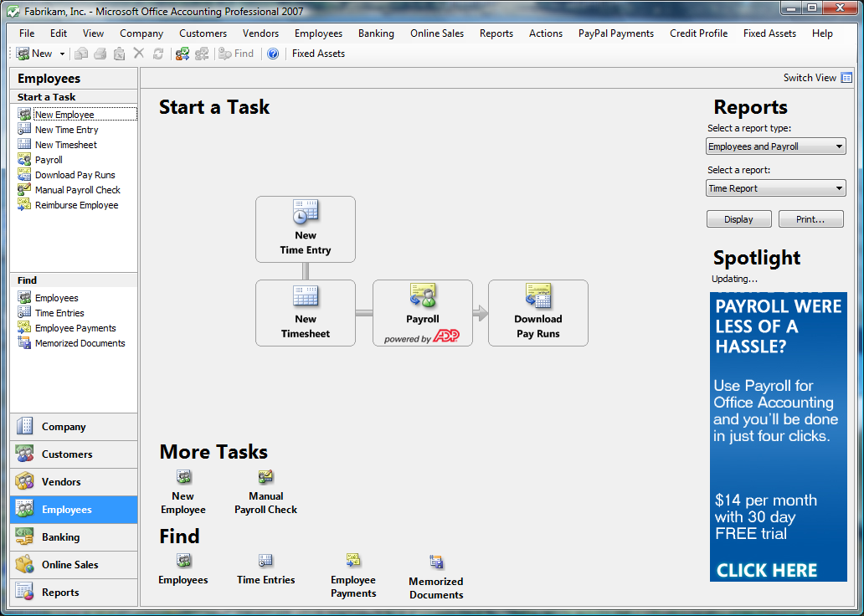Click Switch View icon at top right

(846, 78)
